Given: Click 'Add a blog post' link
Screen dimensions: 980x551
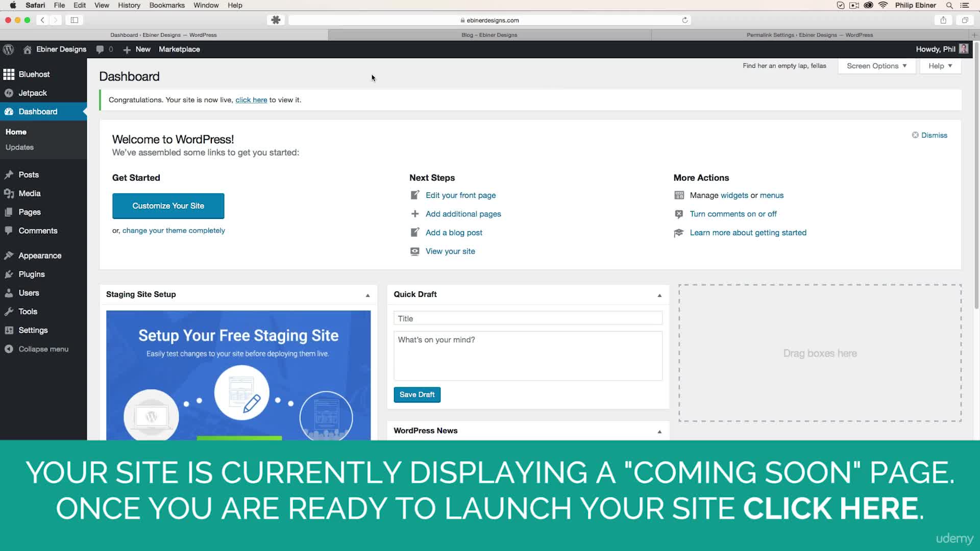Looking at the screenshot, I should [x=454, y=233].
